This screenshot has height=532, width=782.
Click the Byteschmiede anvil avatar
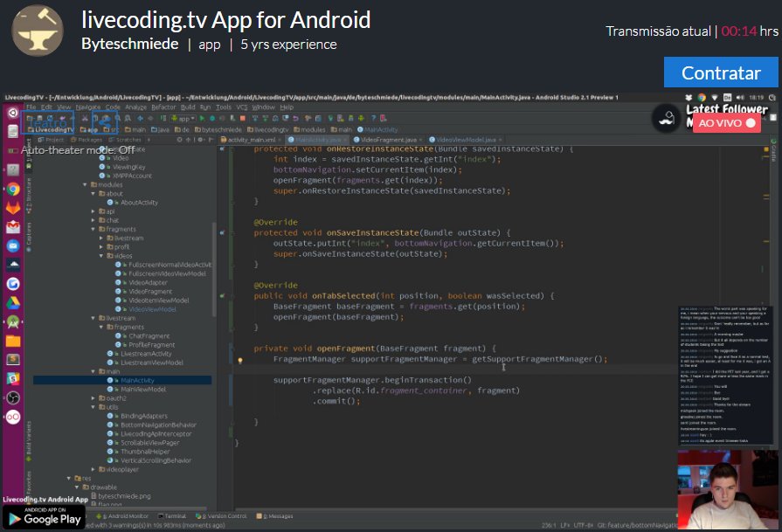point(38,31)
